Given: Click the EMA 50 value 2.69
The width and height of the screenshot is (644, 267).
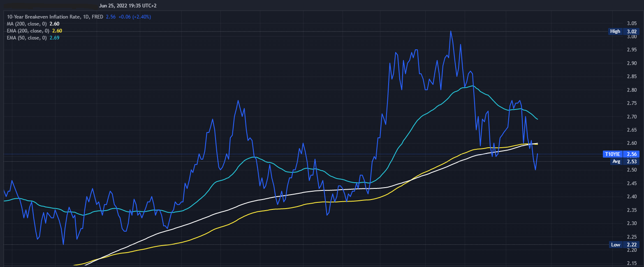Looking at the screenshot, I should pyautogui.click(x=55, y=38).
